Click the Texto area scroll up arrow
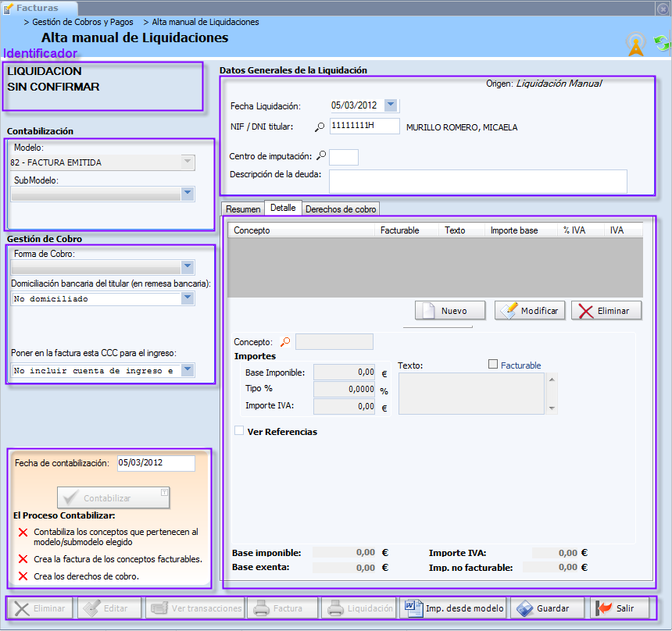The height and width of the screenshot is (631, 672). click(552, 380)
